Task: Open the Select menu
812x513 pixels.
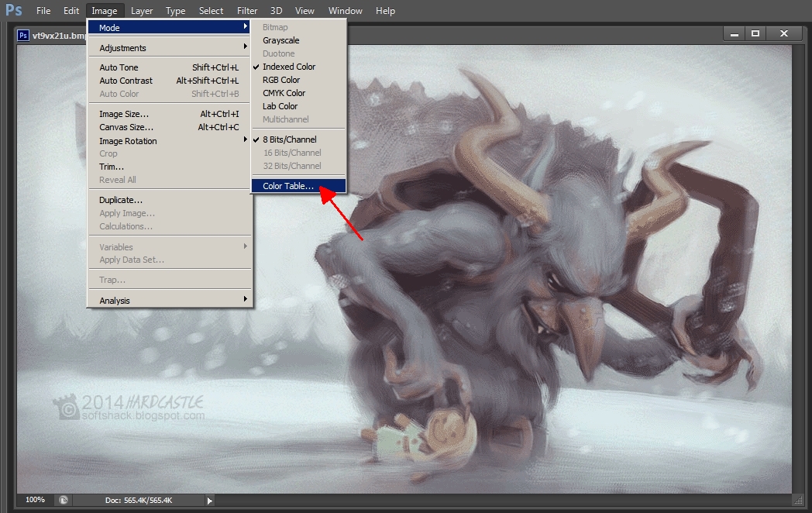Action: coord(211,10)
